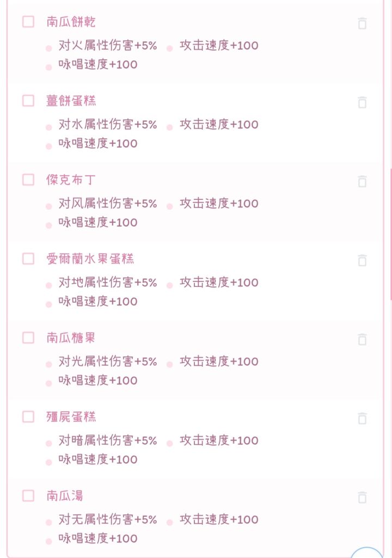Click the round floating button at bottom right

[x=367, y=553]
